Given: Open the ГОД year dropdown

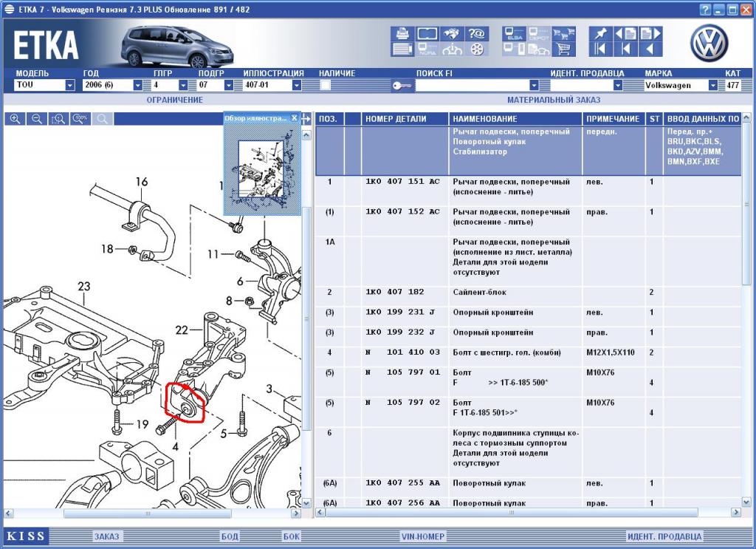Looking at the screenshot, I should click(138, 85).
